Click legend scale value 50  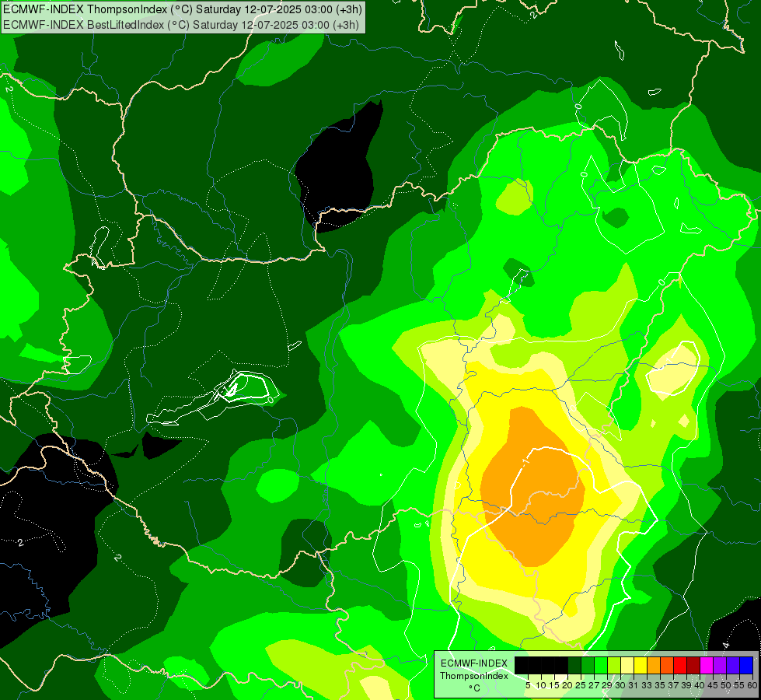(727, 685)
